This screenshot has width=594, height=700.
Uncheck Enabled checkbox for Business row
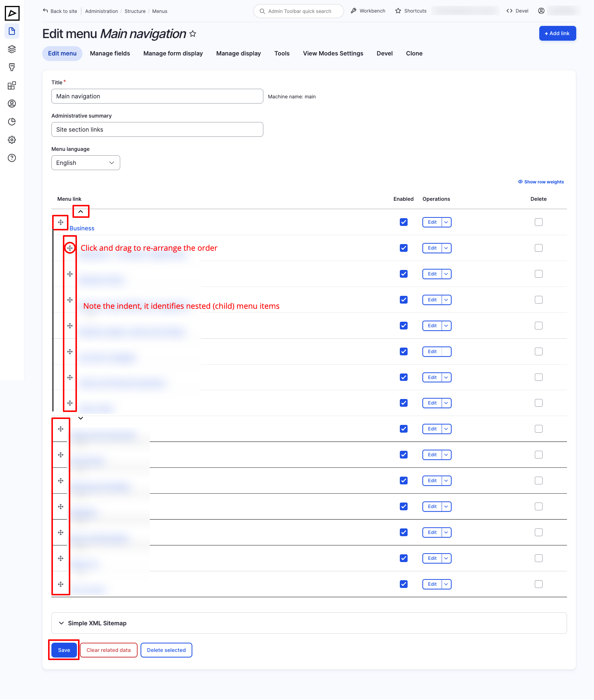[404, 222]
